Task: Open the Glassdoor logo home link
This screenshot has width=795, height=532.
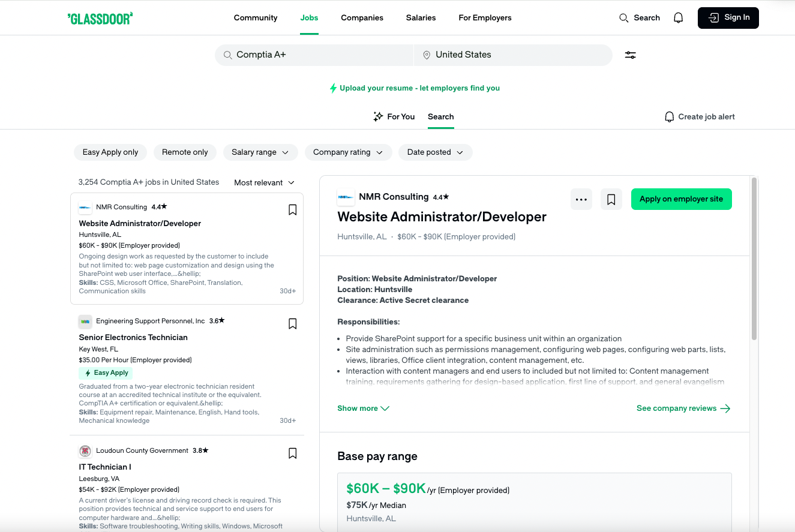Action: coord(100,18)
